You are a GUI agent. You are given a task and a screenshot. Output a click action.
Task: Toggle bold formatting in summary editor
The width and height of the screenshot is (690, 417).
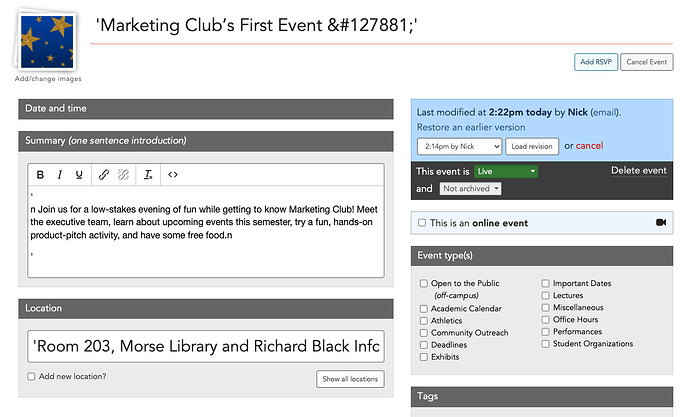40,175
